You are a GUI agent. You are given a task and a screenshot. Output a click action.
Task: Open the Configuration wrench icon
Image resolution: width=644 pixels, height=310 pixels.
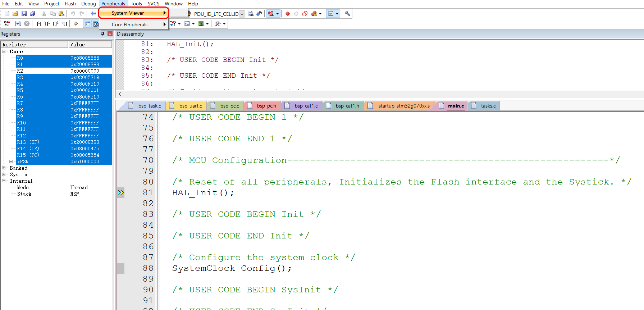pos(347,14)
